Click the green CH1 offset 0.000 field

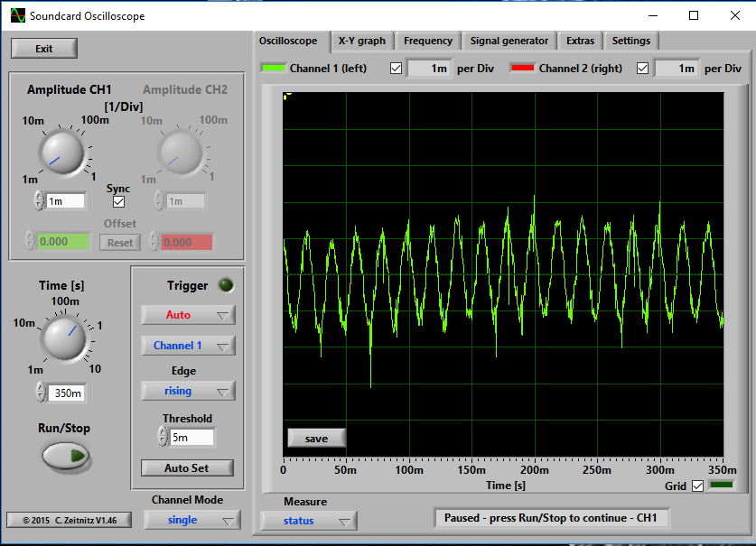click(63, 242)
